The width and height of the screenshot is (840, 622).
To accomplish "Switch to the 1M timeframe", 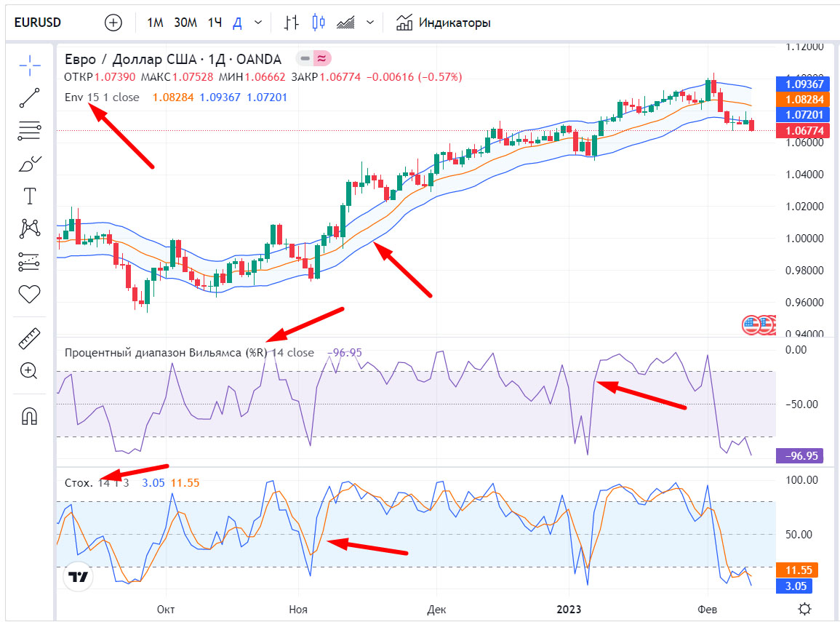I will 155,23.
